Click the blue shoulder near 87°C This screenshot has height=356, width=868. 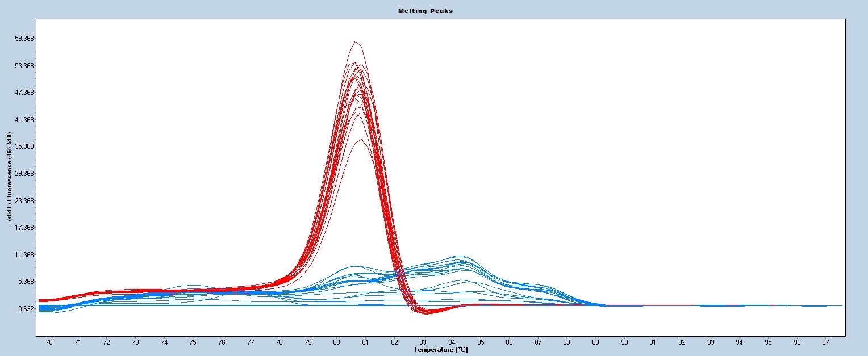pyautogui.click(x=539, y=284)
